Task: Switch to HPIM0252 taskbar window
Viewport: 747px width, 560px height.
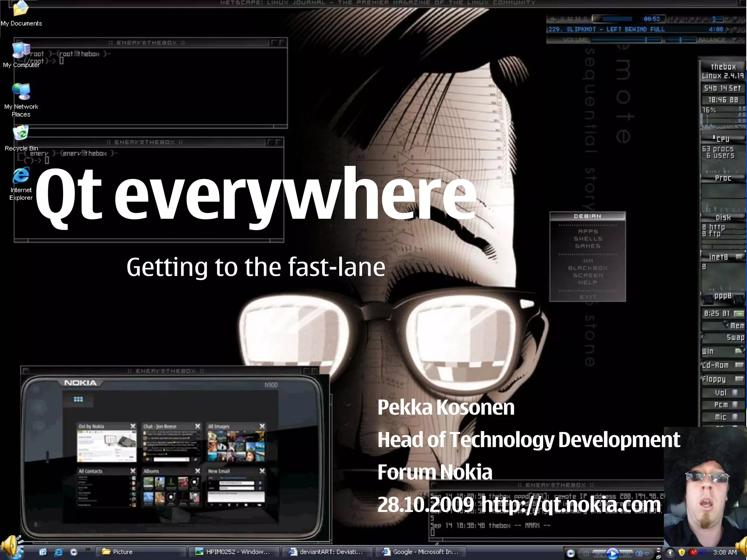Action: [x=233, y=552]
